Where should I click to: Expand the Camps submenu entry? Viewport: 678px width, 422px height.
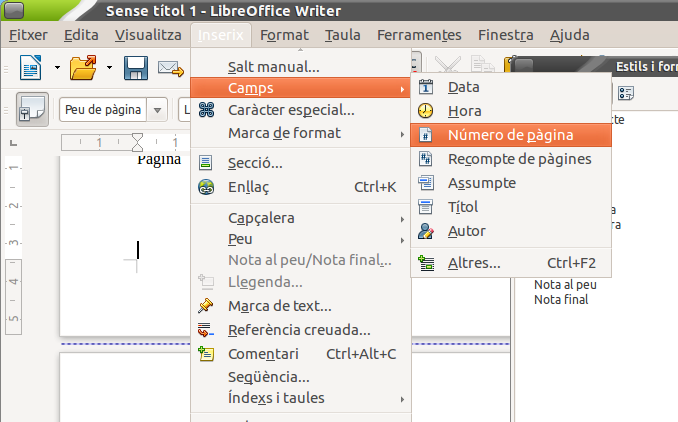tap(301, 88)
